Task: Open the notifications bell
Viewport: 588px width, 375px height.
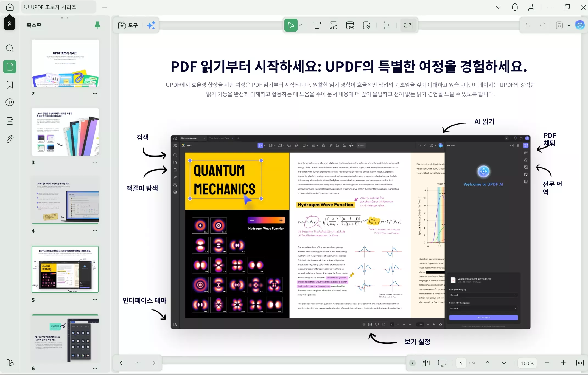Action: coord(515,7)
